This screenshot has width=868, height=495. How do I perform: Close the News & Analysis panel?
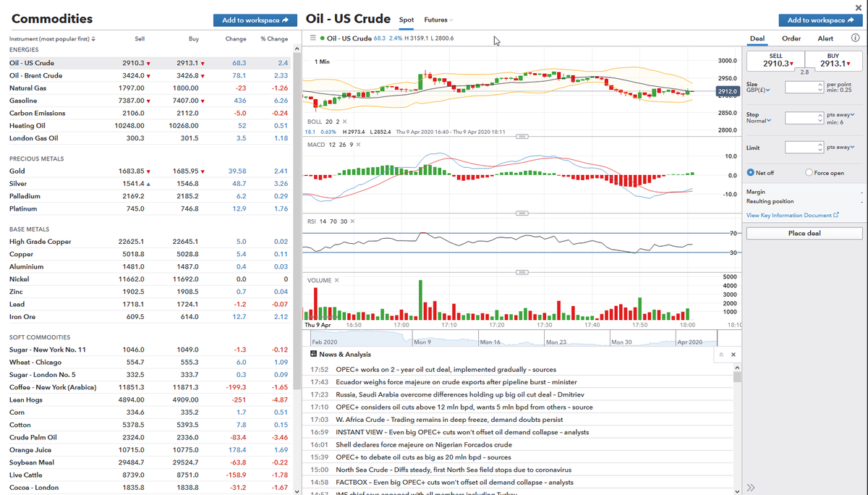click(733, 355)
